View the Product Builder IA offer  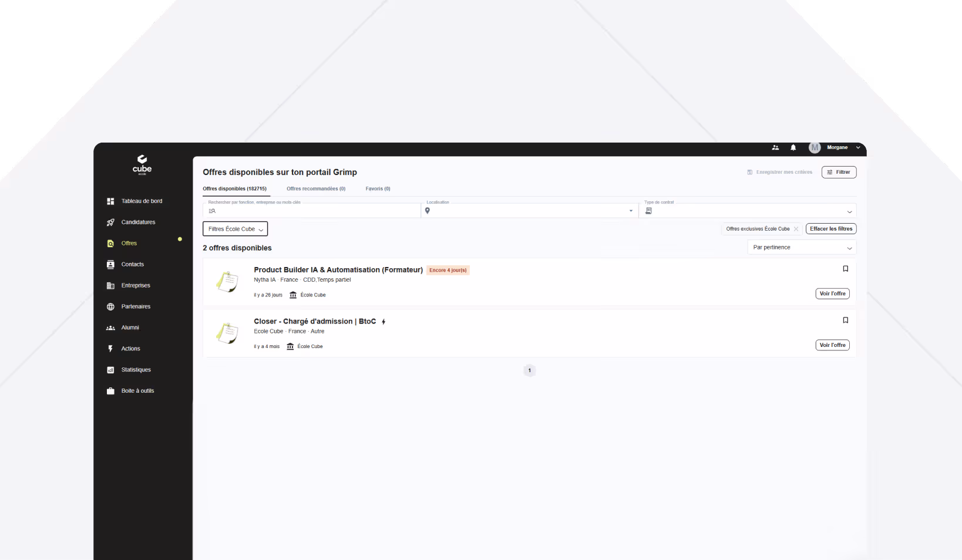832,294
